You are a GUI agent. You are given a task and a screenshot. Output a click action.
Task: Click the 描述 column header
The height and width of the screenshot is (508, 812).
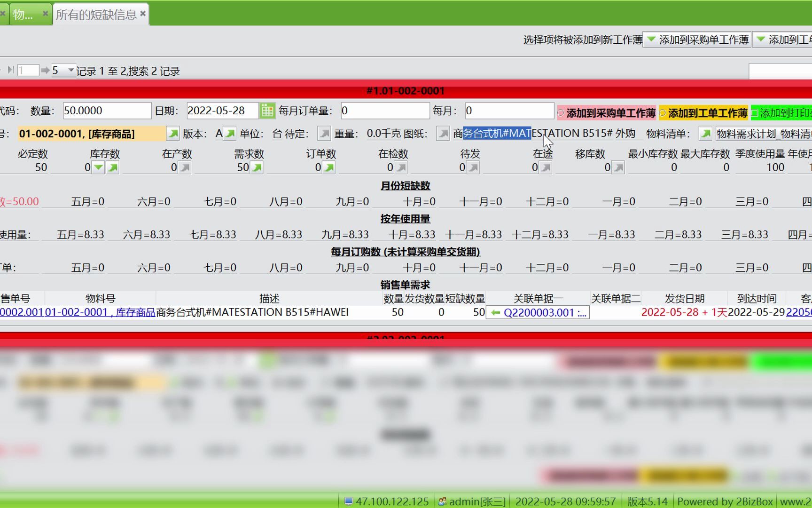point(269,299)
